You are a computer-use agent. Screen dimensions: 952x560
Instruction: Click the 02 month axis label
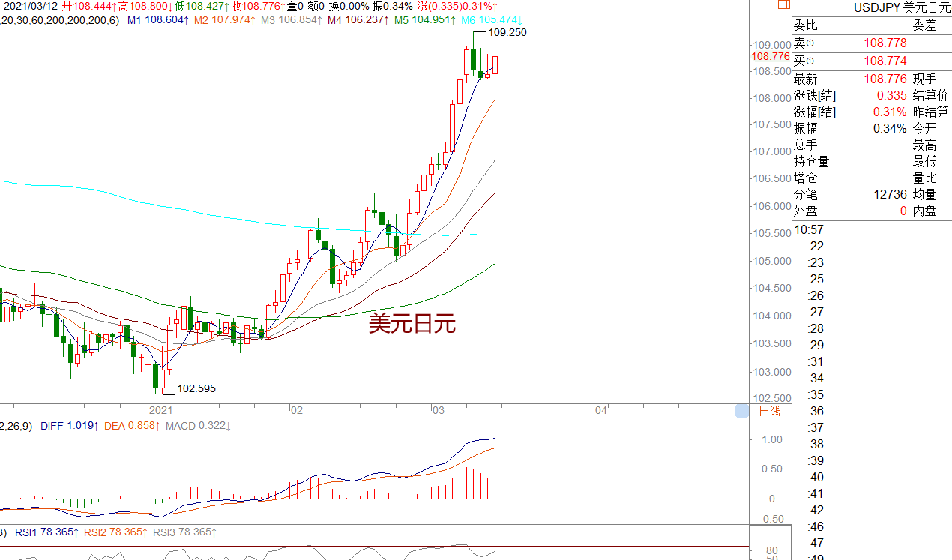click(x=297, y=410)
